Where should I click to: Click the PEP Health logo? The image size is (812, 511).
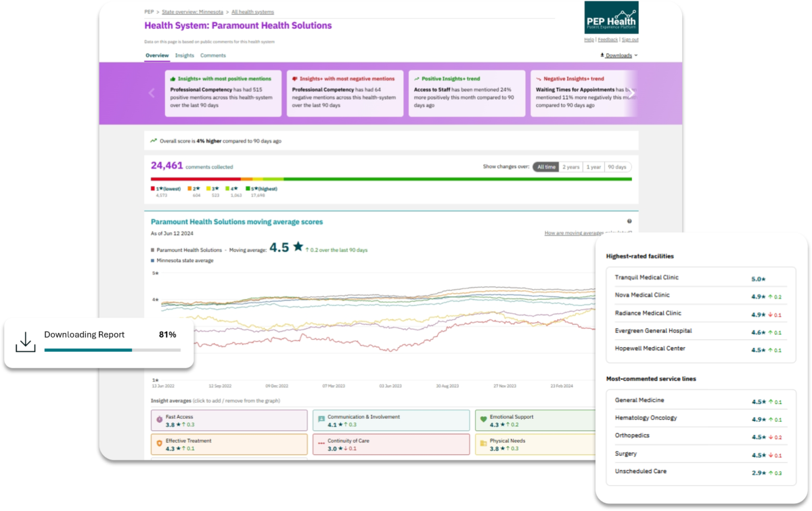pos(612,18)
